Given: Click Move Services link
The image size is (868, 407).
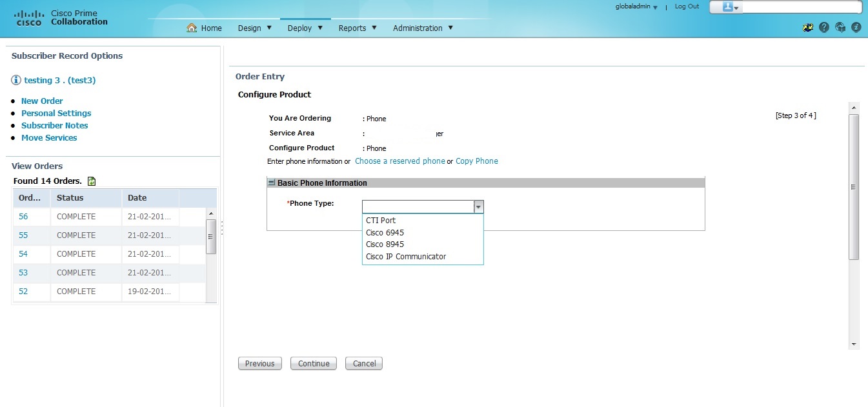Looking at the screenshot, I should point(49,137).
